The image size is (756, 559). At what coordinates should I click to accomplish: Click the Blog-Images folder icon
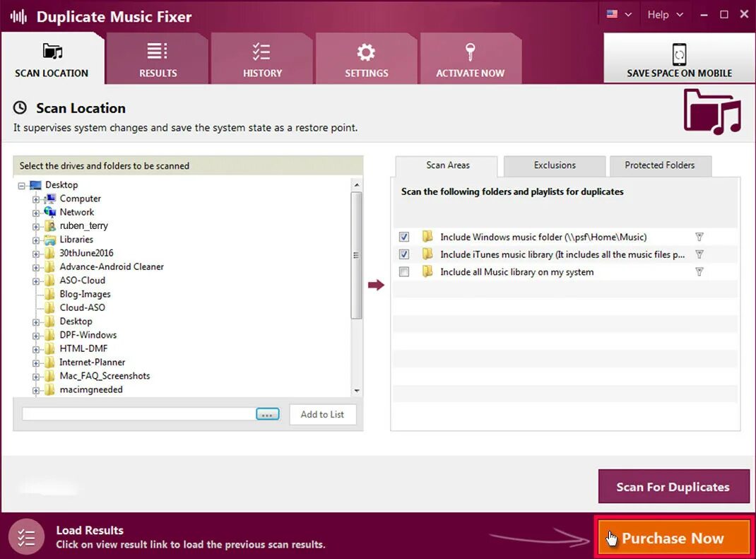(x=49, y=294)
